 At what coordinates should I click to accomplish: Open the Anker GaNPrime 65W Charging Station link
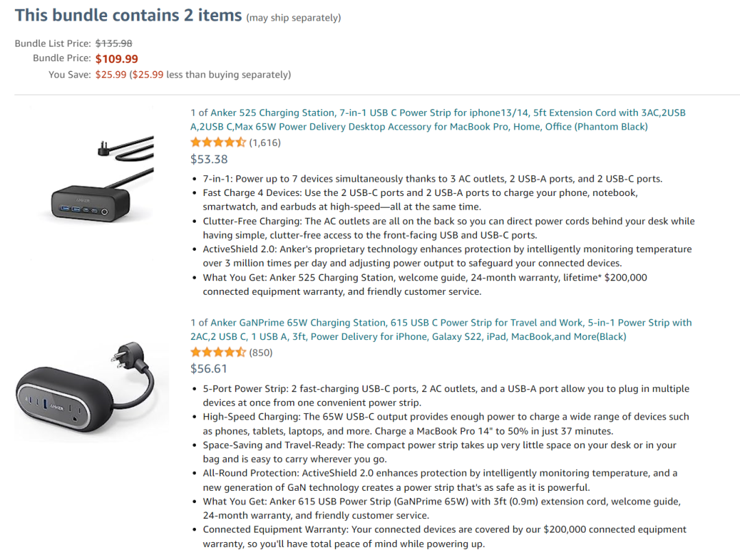point(441,330)
